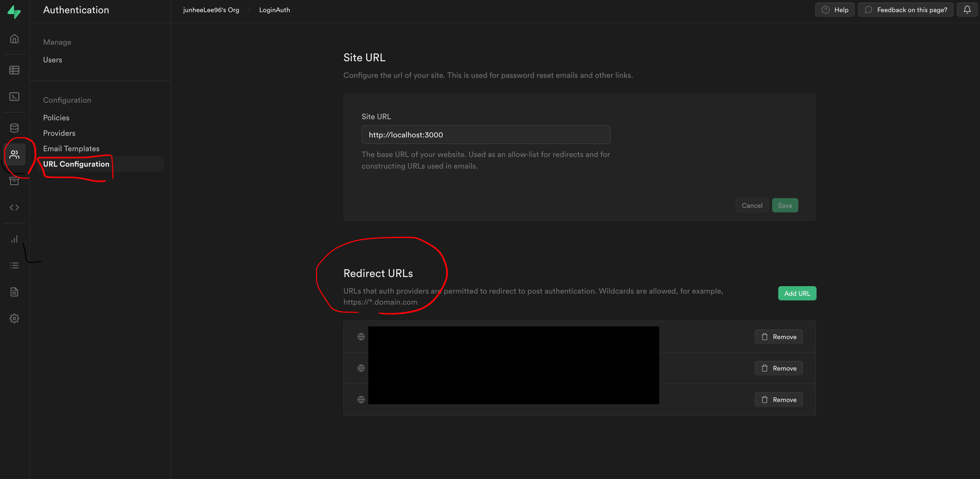Open the Edge Functions code icon

14,207
